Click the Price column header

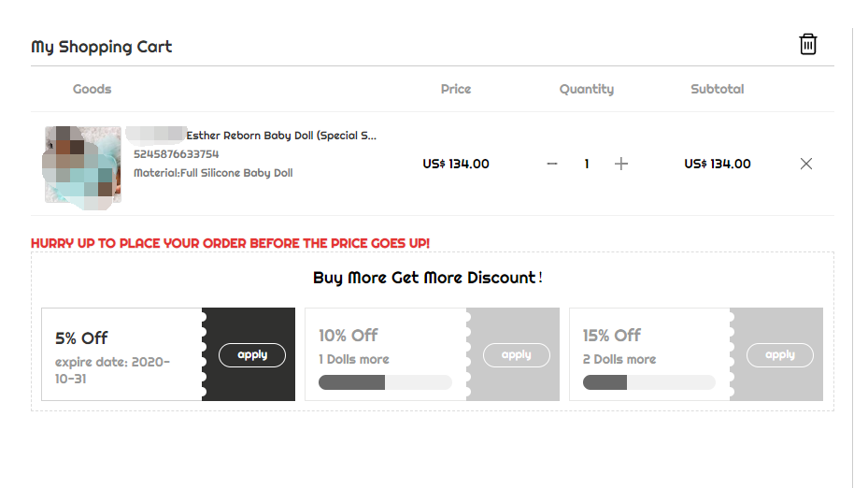[x=456, y=89]
